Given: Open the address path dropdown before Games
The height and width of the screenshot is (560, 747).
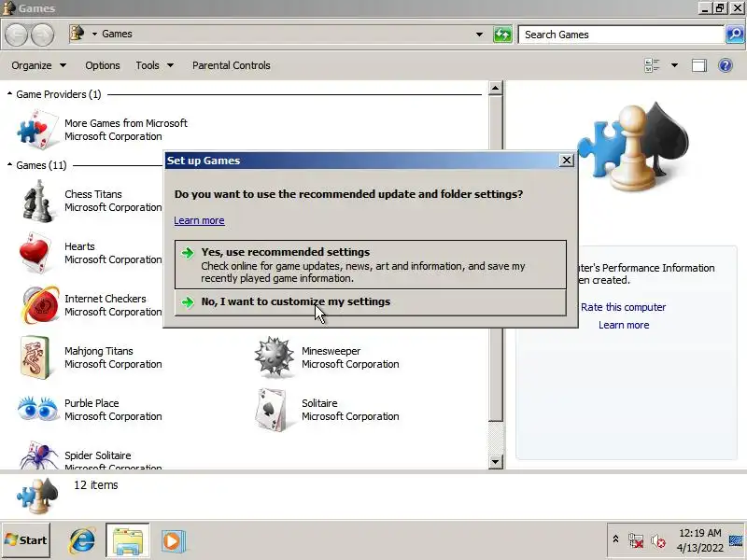Looking at the screenshot, I should tap(94, 34).
